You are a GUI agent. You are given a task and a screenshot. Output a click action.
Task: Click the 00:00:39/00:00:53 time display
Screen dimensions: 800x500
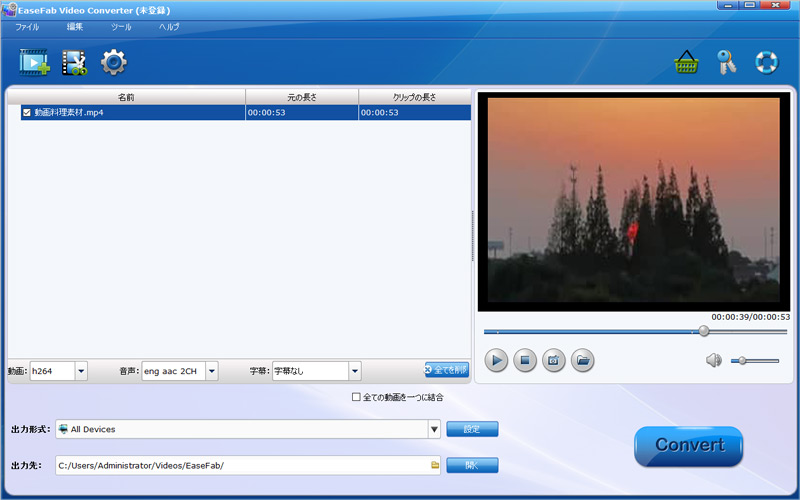(x=751, y=317)
